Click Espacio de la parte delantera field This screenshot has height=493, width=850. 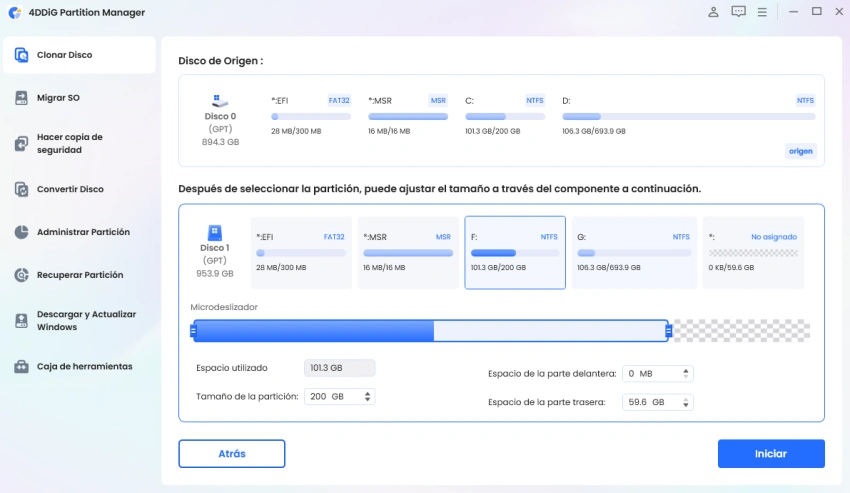point(658,374)
